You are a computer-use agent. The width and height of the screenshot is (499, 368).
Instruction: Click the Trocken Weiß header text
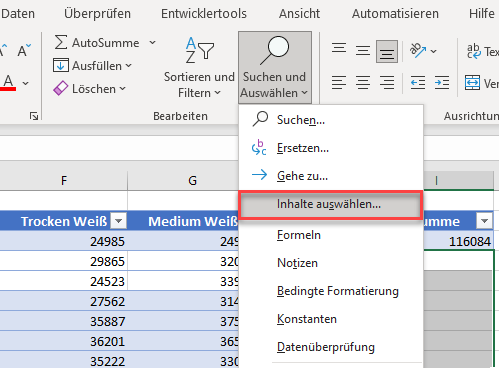(64, 221)
